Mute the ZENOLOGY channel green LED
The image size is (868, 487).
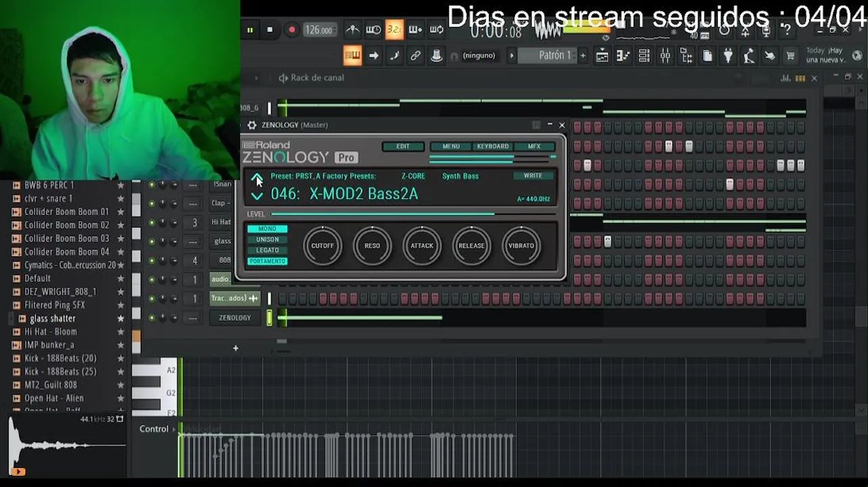(151, 318)
